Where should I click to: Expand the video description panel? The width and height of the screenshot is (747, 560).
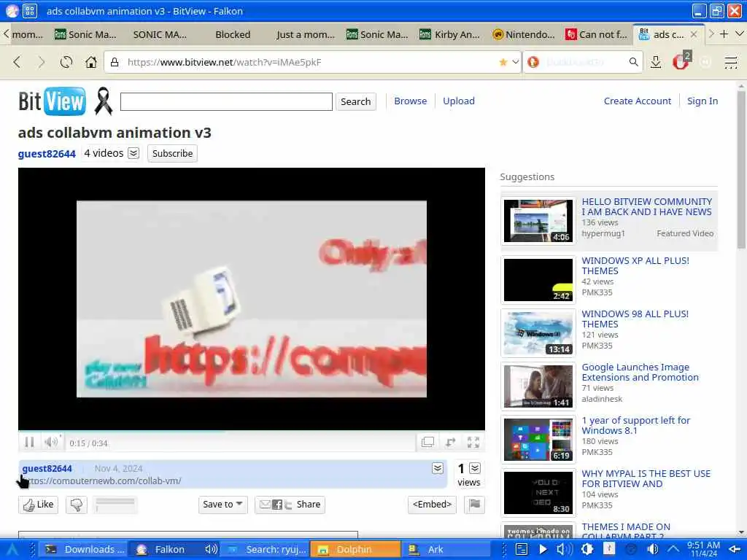point(438,468)
